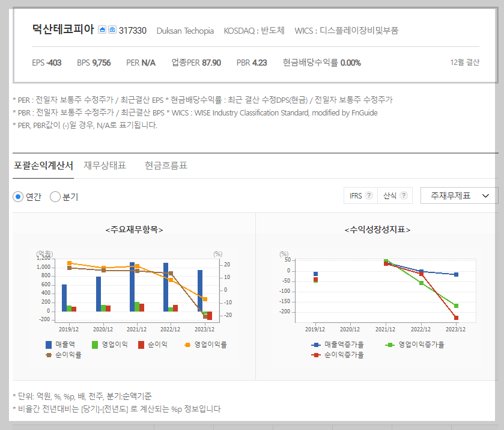The height and width of the screenshot is (430, 504).
Task: Select the 연간 radio button
Action: [x=18, y=197]
